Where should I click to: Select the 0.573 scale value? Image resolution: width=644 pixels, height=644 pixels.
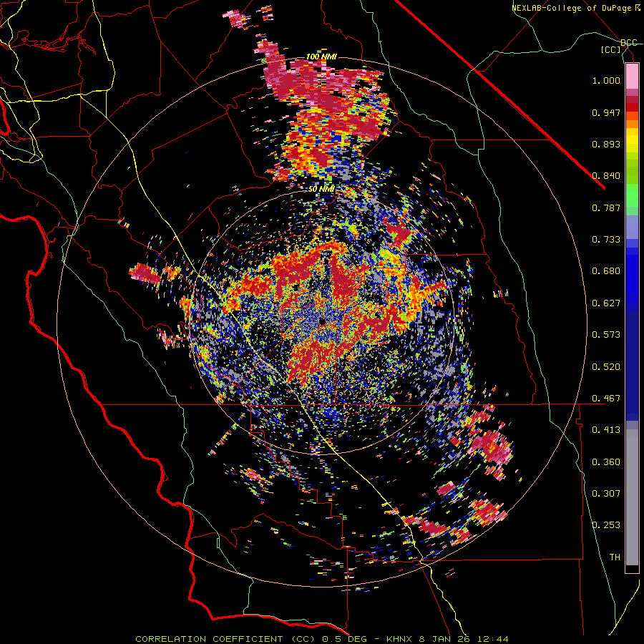click(606, 335)
